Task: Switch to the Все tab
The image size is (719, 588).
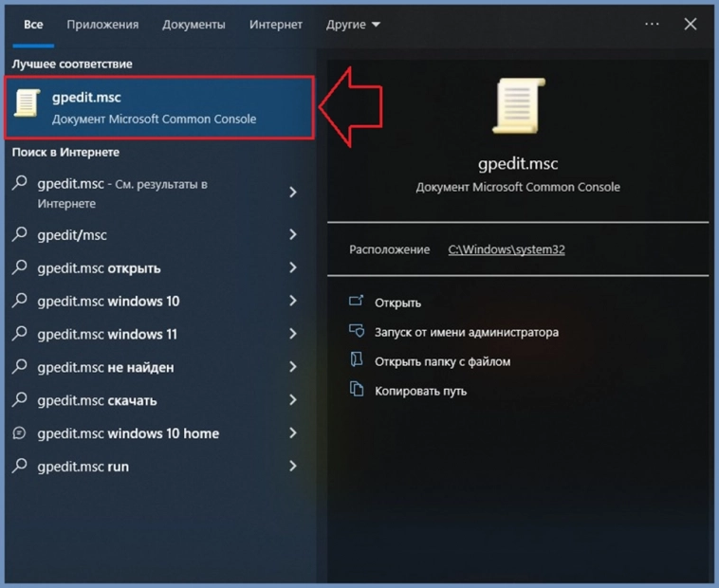Action: [x=33, y=25]
